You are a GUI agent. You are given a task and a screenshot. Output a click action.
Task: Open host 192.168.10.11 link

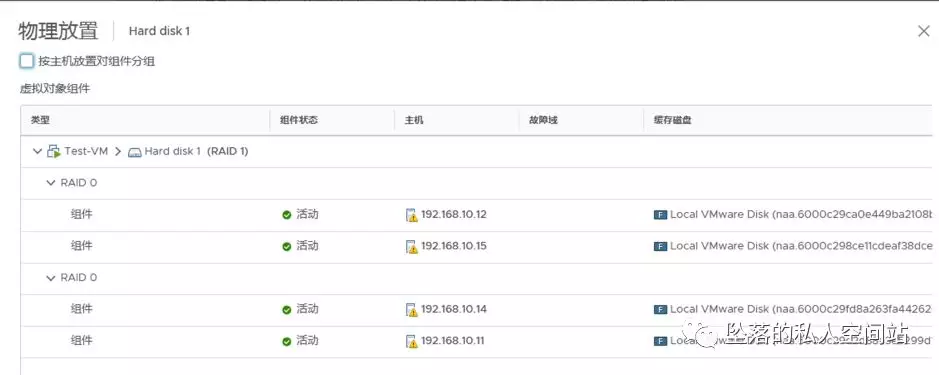click(453, 341)
